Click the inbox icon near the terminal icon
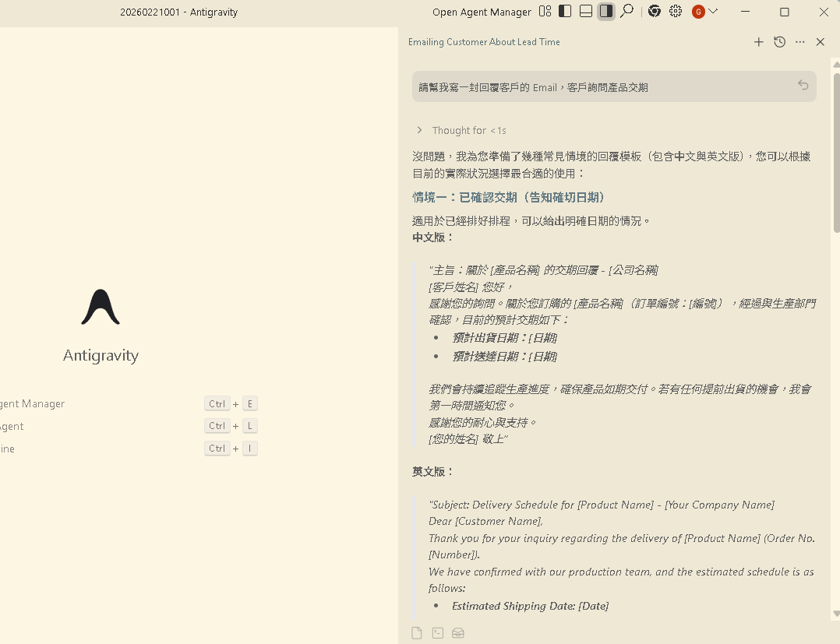 (457, 632)
